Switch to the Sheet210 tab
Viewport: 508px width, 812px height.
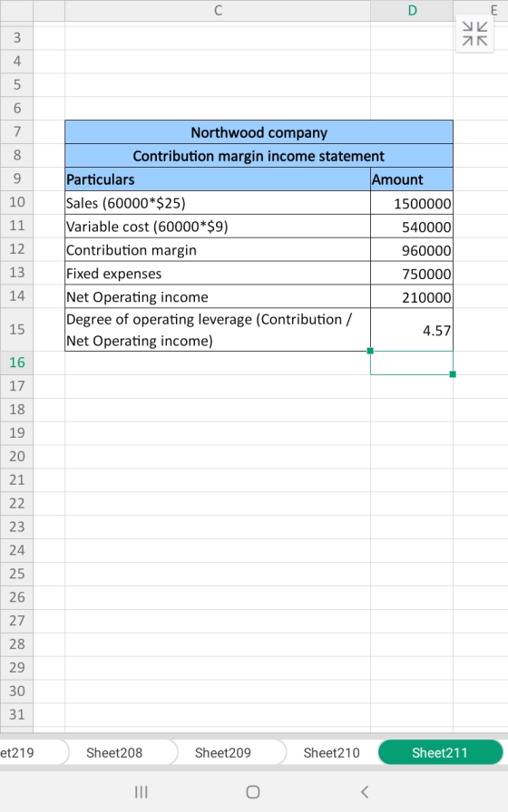pyautogui.click(x=332, y=752)
